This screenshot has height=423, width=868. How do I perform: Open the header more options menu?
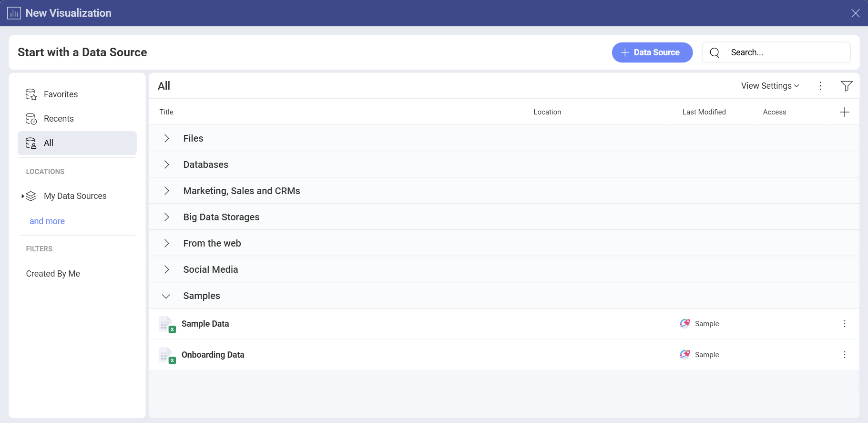tap(820, 86)
